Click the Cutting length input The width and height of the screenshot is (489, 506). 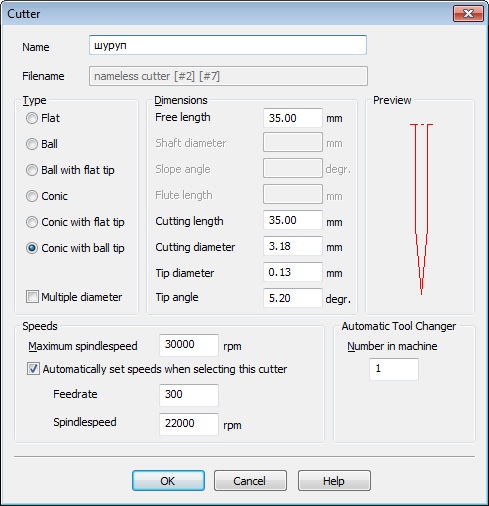click(293, 220)
